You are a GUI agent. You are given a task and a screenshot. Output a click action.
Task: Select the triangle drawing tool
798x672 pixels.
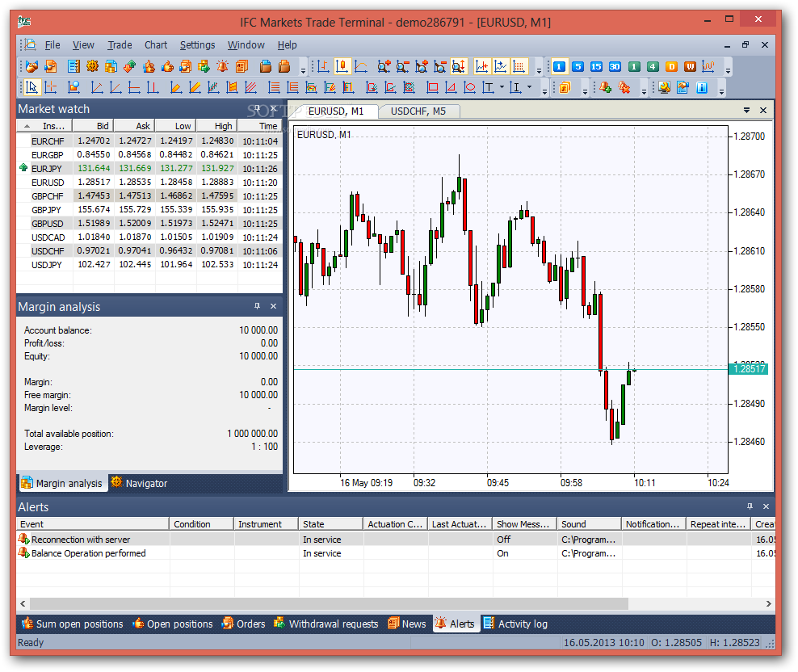[451, 88]
